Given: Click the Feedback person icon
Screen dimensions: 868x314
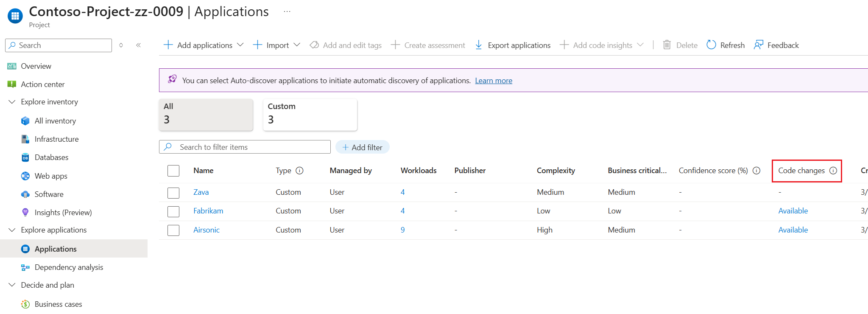Looking at the screenshot, I should pyautogui.click(x=759, y=45).
